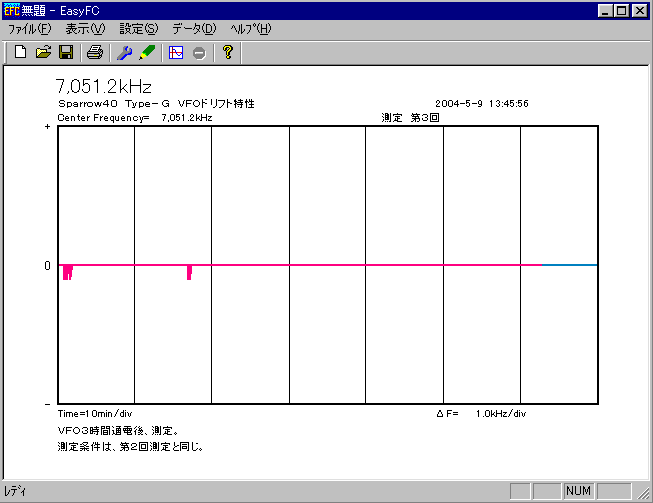Viewport: 653px width, 503px height.
Task: Save data using the floppy disk icon
Action: click(x=66, y=52)
